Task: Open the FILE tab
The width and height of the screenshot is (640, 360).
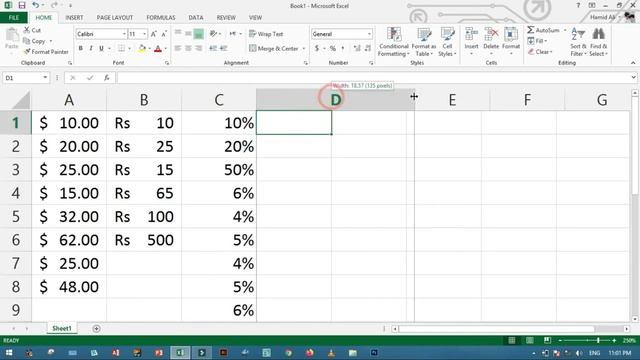Action: (14, 18)
